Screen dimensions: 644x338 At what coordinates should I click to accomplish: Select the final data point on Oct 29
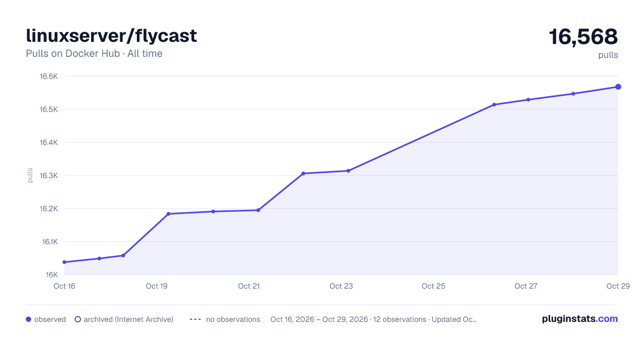point(618,87)
